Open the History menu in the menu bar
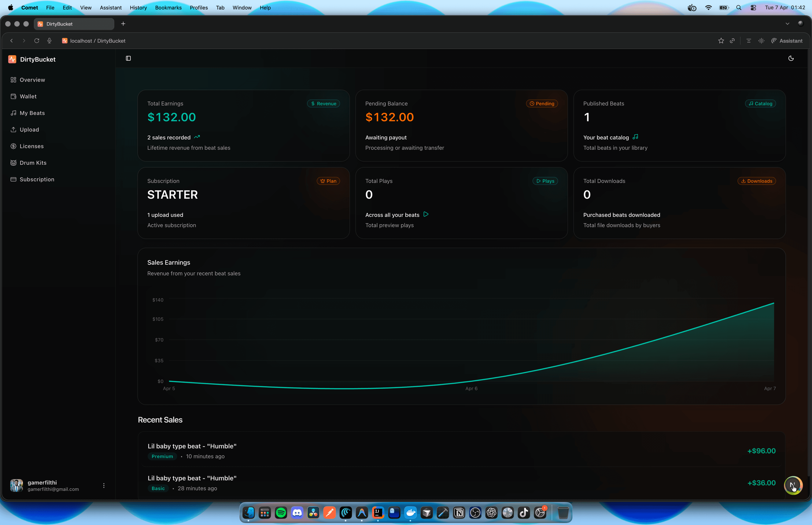 pyautogui.click(x=138, y=7)
